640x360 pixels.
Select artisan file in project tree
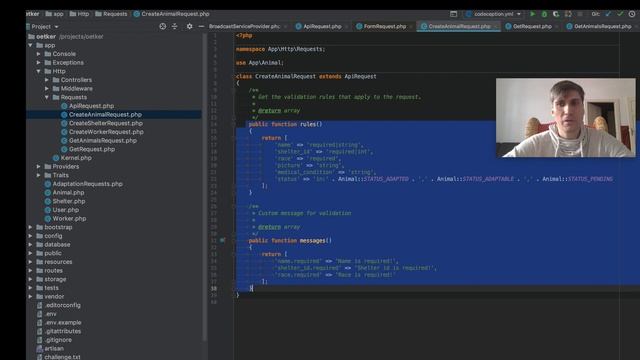tap(54, 349)
